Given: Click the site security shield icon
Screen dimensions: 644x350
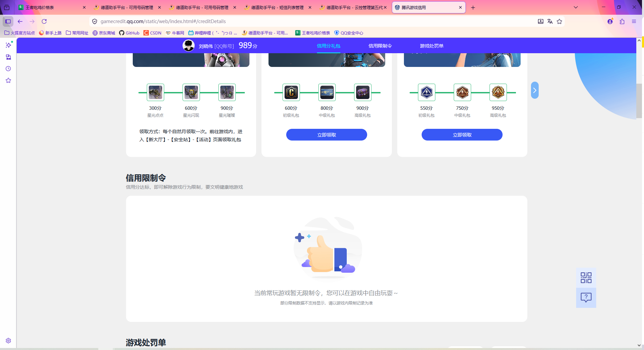Looking at the screenshot, I should coord(95,21).
